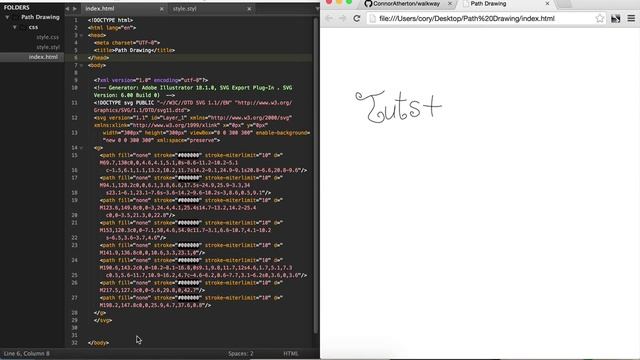The image size is (640, 360).
Task: Click the <!DOCTYPE html> line
Action: click(x=110, y=20)
